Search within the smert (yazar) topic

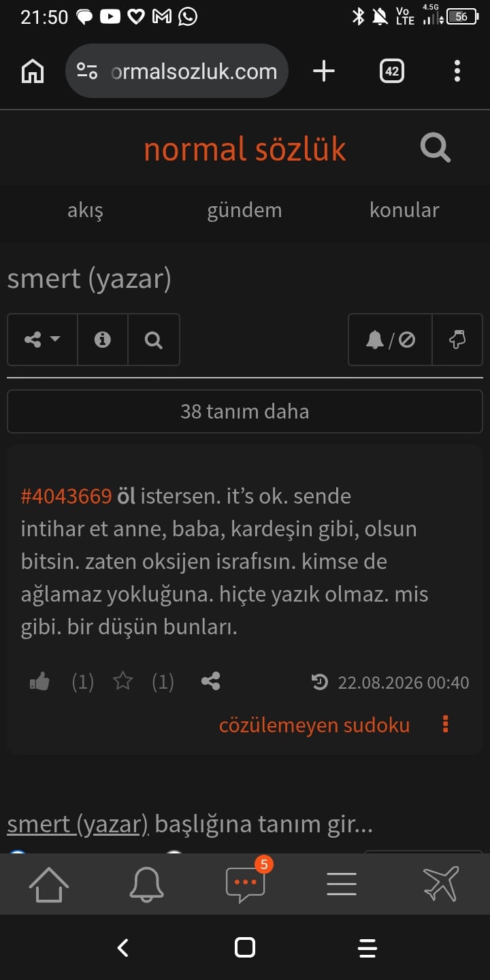[154, 340]
